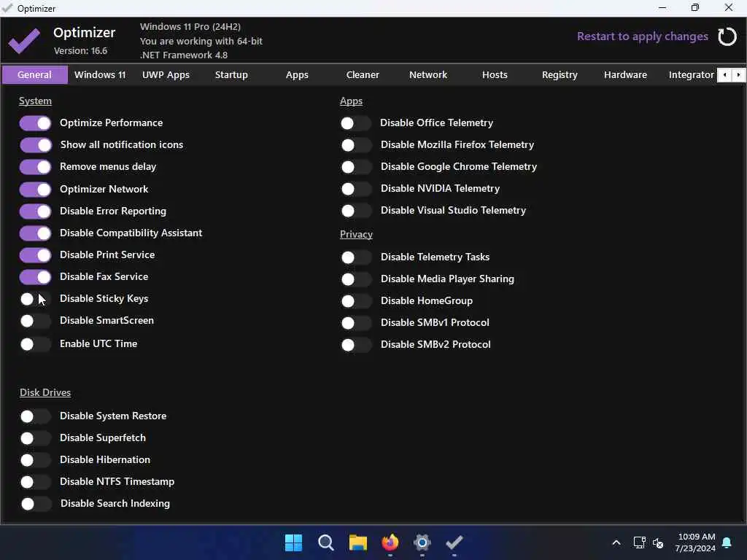
Task: Turn on Enable UTC Time
Action: pos(35,344)
